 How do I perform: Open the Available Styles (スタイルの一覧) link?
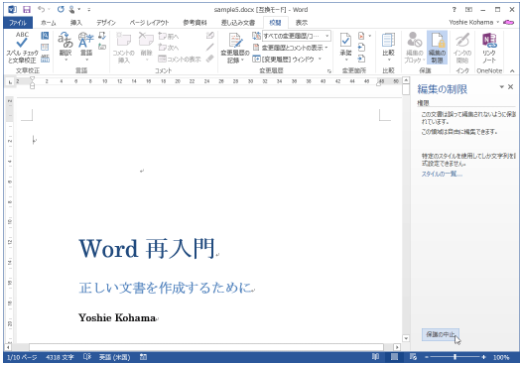click(441, 174)
